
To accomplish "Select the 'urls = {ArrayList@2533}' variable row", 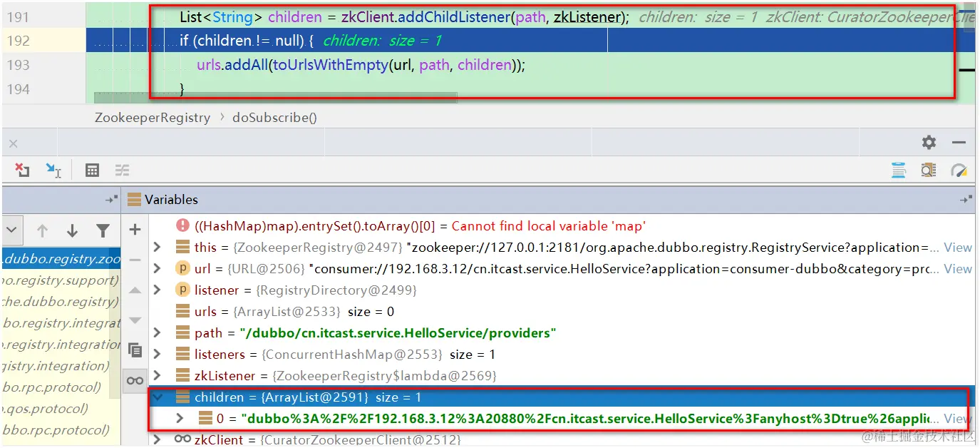I will (562, 312).
